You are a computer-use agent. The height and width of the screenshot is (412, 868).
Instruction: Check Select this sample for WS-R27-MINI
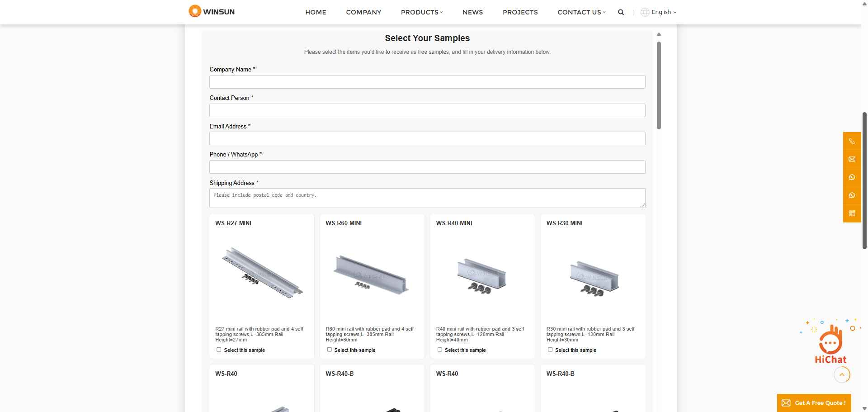219,350
